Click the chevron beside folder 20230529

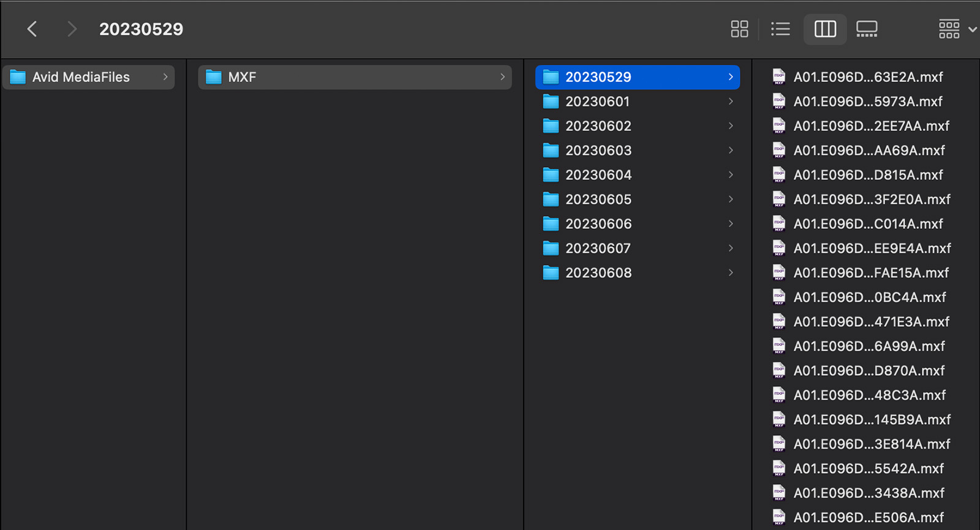click(x=731, y=77)
